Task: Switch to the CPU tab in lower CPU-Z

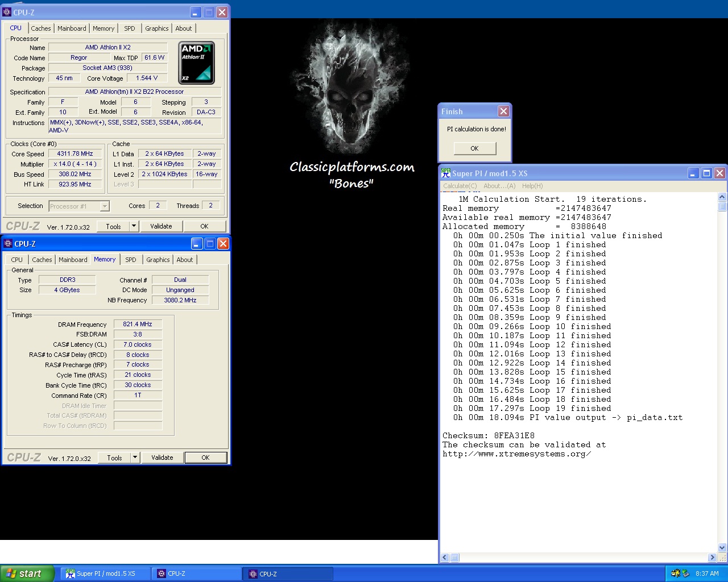Action: [17, 260]
